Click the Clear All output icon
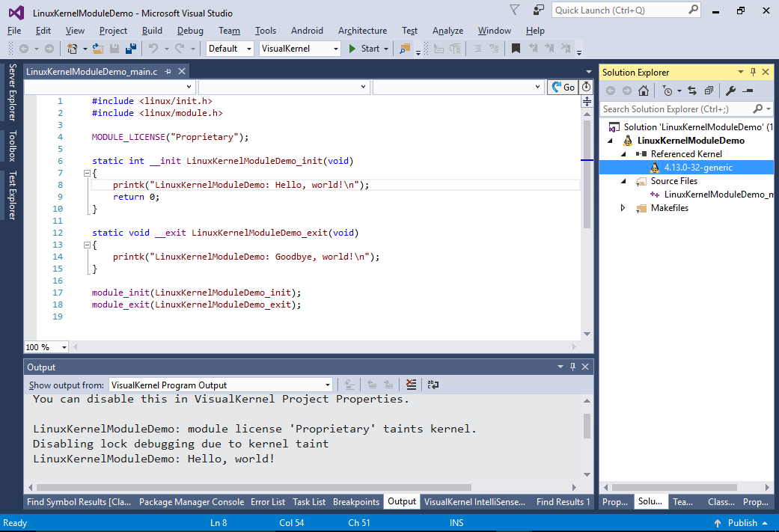 [411, 385]
